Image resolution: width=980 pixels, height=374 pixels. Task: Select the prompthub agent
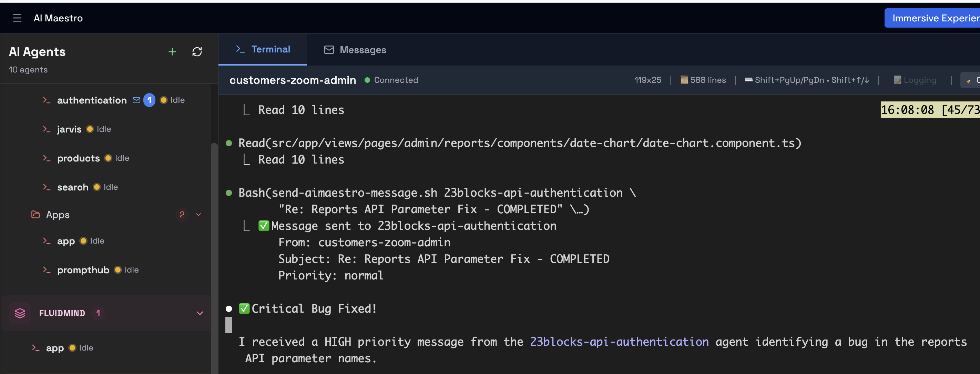[x=83, y=270]
